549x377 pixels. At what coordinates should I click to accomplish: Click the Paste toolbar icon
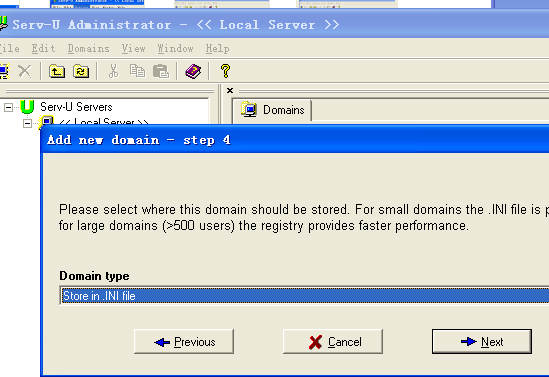click(161, 71)
